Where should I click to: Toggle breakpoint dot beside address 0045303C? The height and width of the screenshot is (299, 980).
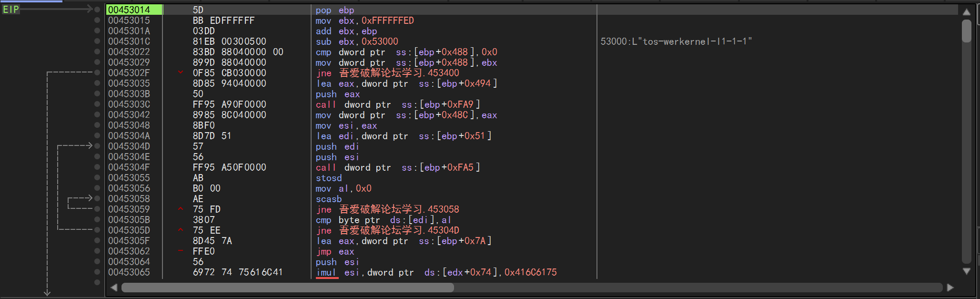point(97,104)
